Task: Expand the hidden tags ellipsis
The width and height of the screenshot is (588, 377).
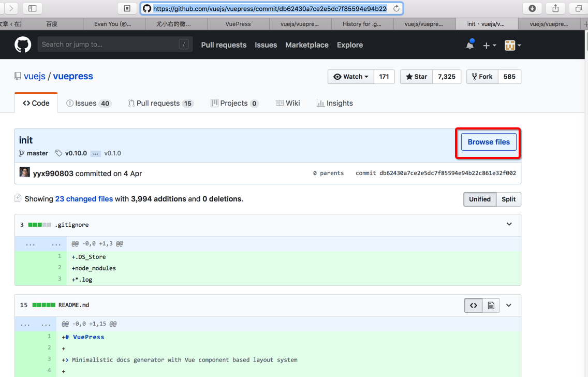Action: [x=96, y=153]
